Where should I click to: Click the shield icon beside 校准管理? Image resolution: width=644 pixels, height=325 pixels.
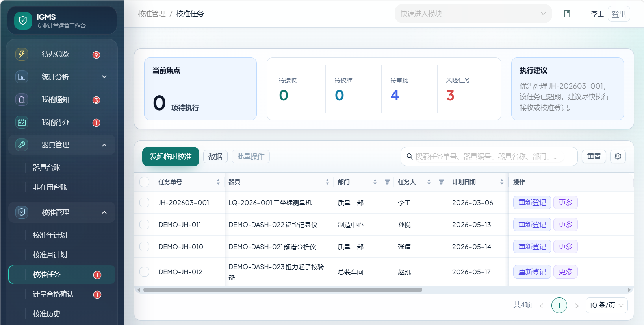pyautogui.click(x=22, y=212)
